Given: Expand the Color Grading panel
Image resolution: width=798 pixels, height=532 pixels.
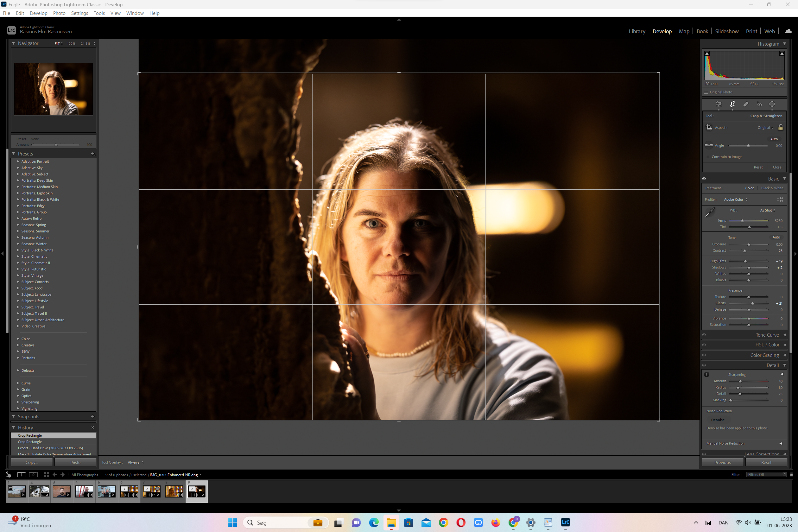Looking at the screenshot, I should (x=764, y=355).
